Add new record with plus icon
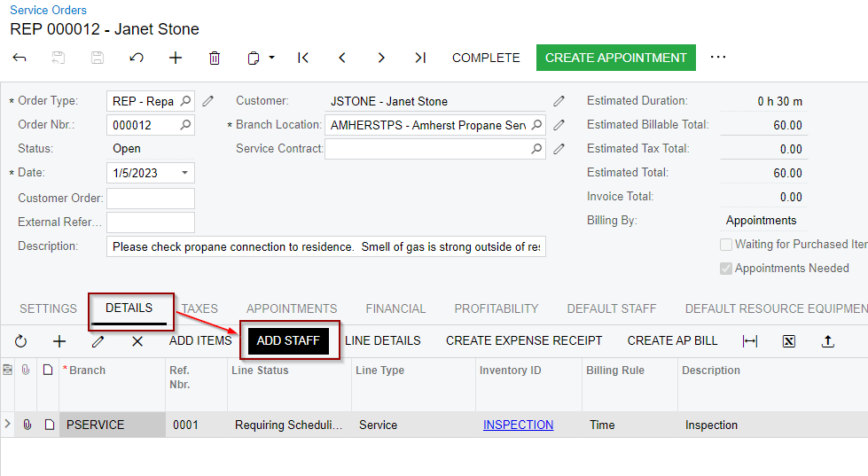Screen dimensions: 868x476 (x=176, y=58)
